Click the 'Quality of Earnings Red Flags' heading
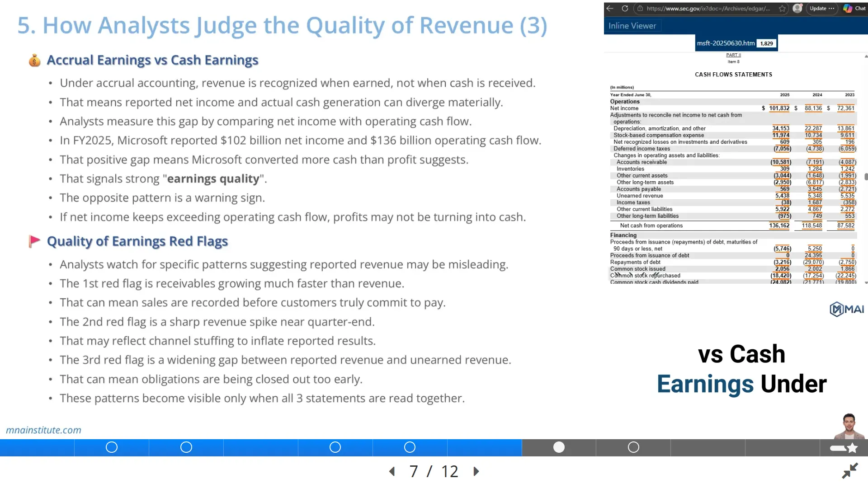868x488 pixels. tap(137, 241)
